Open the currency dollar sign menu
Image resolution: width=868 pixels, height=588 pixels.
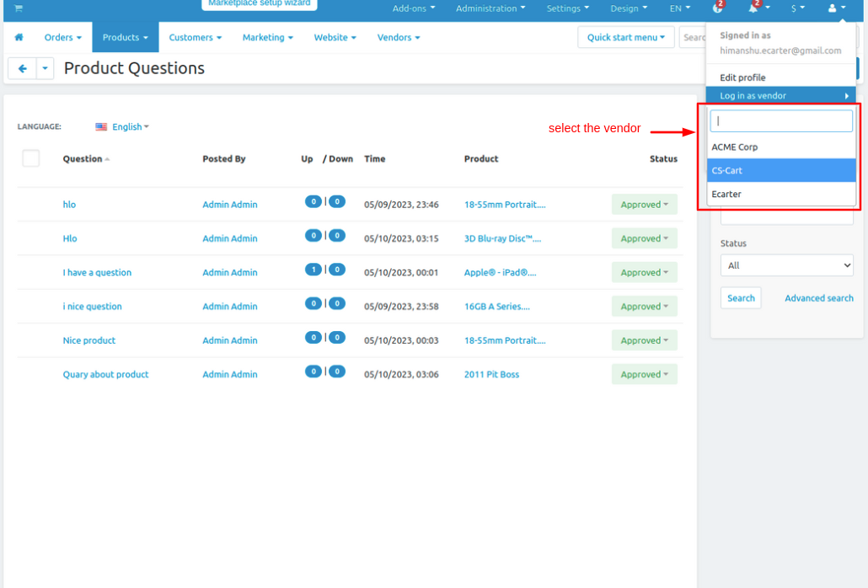coord(798,8)
